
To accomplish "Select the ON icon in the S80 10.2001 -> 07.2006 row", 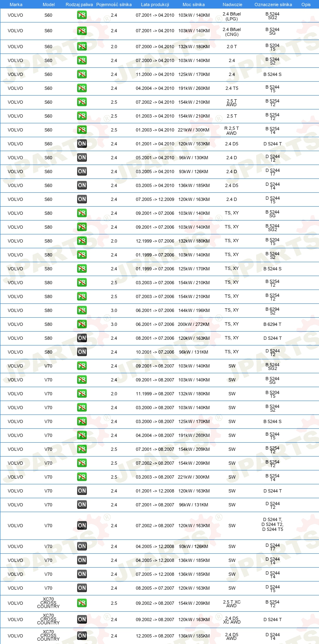I will (x=82, y=352).
